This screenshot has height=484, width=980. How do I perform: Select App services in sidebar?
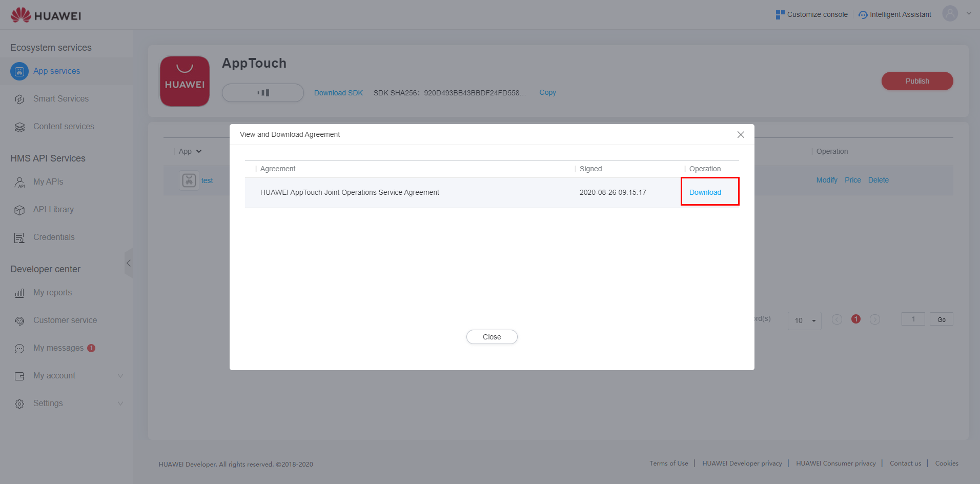point(56,71)
